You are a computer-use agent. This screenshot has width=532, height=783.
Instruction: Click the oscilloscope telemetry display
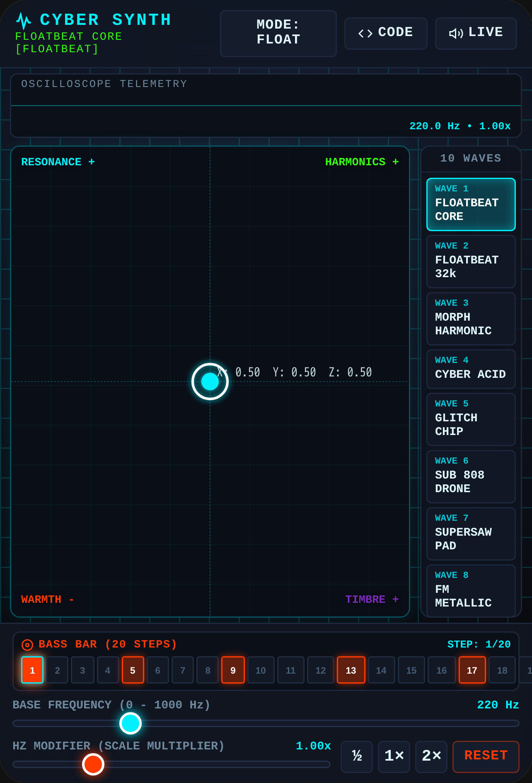(266, 106)
